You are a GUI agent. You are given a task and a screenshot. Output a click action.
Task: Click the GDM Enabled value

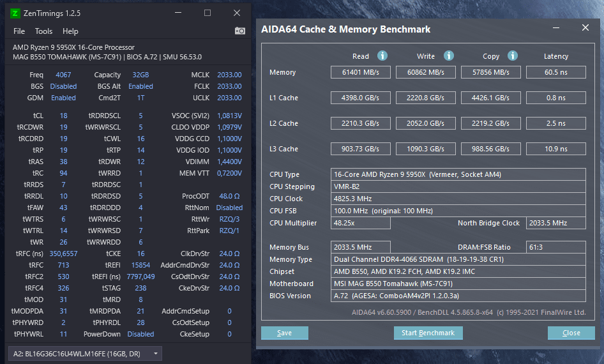[63, 98]
